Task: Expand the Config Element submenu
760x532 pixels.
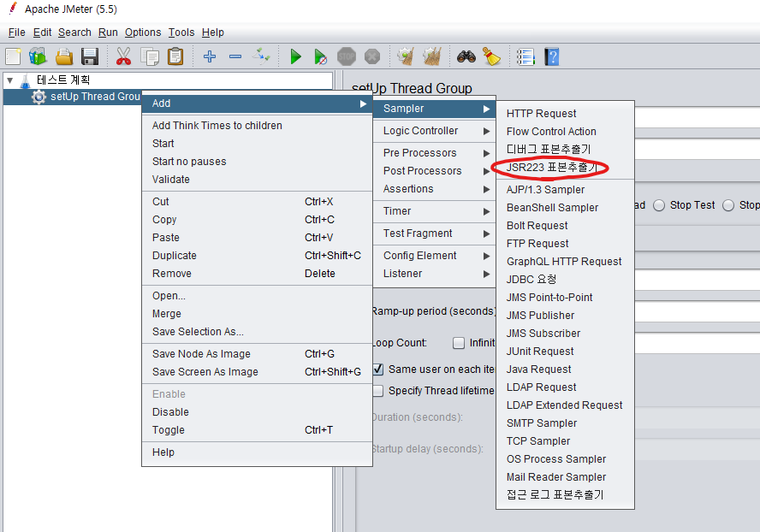Action: (x=434, y=256)
